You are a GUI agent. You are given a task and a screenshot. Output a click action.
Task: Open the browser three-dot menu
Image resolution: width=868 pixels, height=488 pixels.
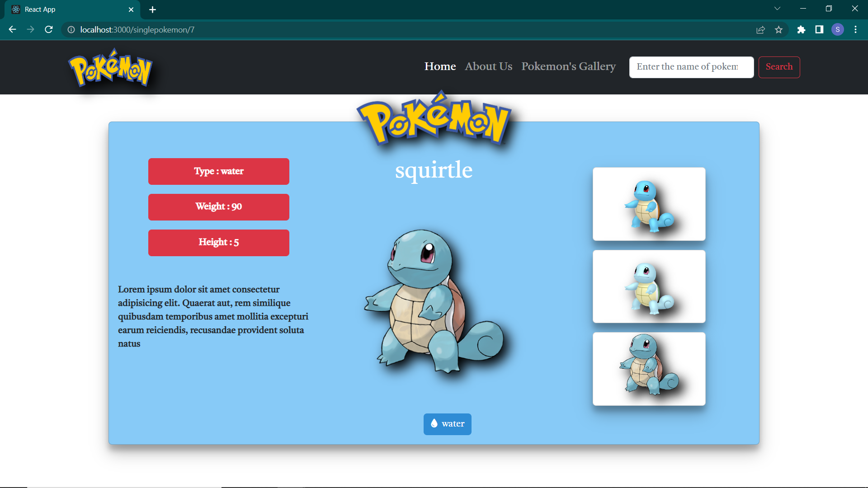[x=855, y=29]
